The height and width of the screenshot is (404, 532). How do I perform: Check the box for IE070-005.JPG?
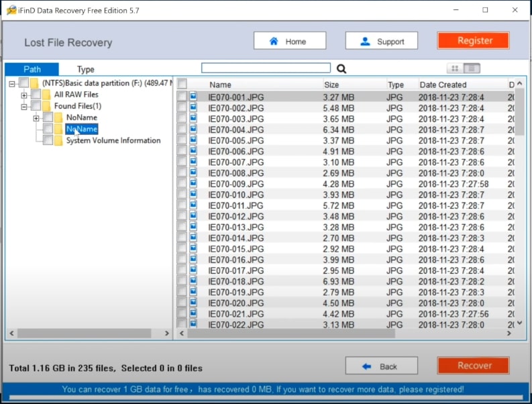182,140
